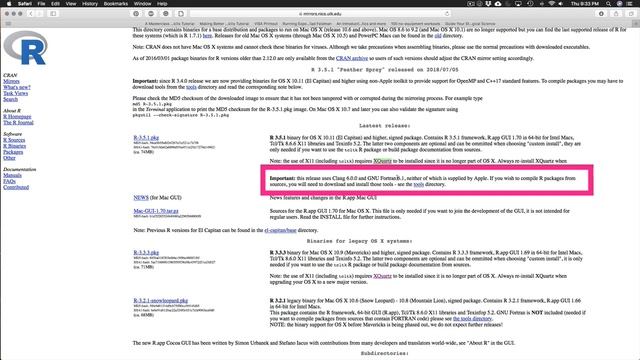Open Spotlight search in the menu bar

[x=609, y=4]
